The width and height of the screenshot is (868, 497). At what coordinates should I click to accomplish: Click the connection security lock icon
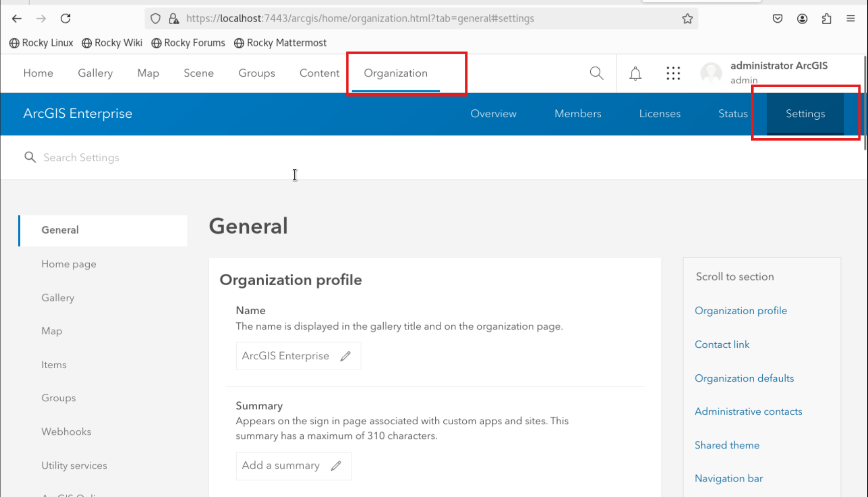click(x=174, y=19)
